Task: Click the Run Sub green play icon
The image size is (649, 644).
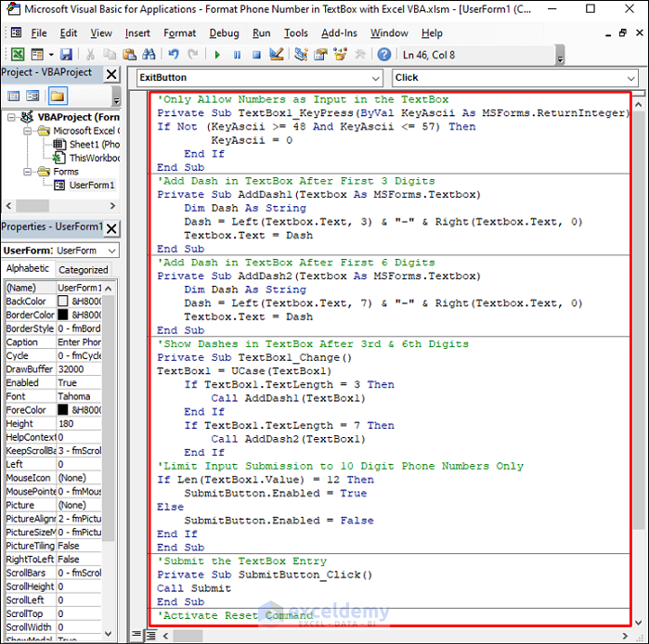Action: [x=217, y=55]
